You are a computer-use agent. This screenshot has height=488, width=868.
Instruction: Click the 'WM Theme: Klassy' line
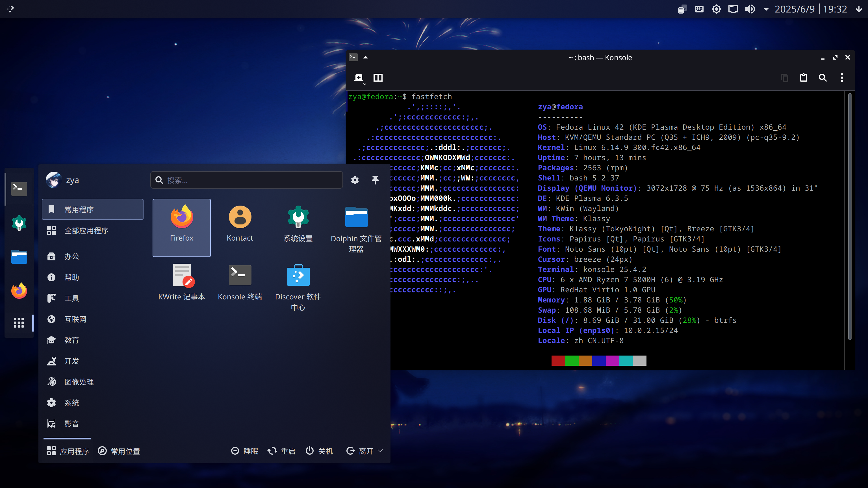pos(574,219)
